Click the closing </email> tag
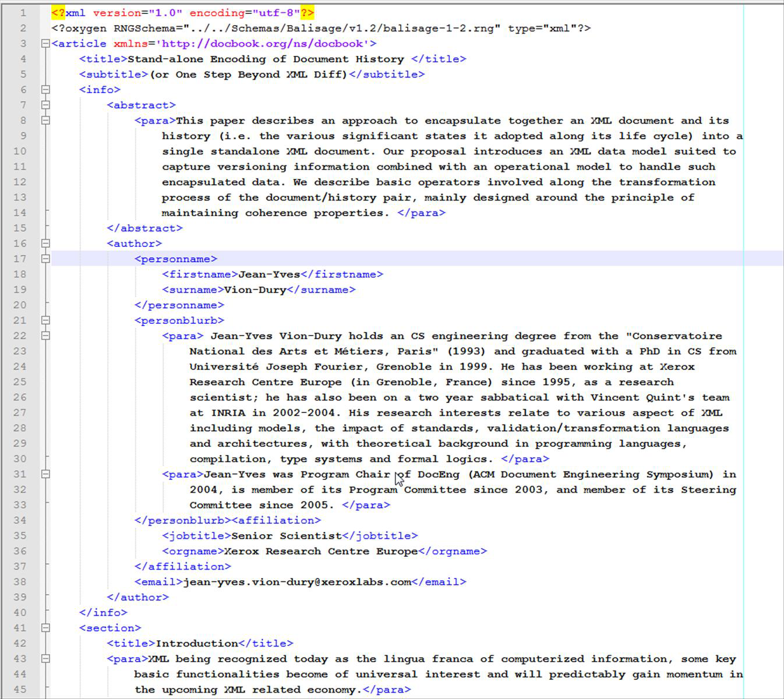Viewport: 784px width, 699px height. coord(439,582)
